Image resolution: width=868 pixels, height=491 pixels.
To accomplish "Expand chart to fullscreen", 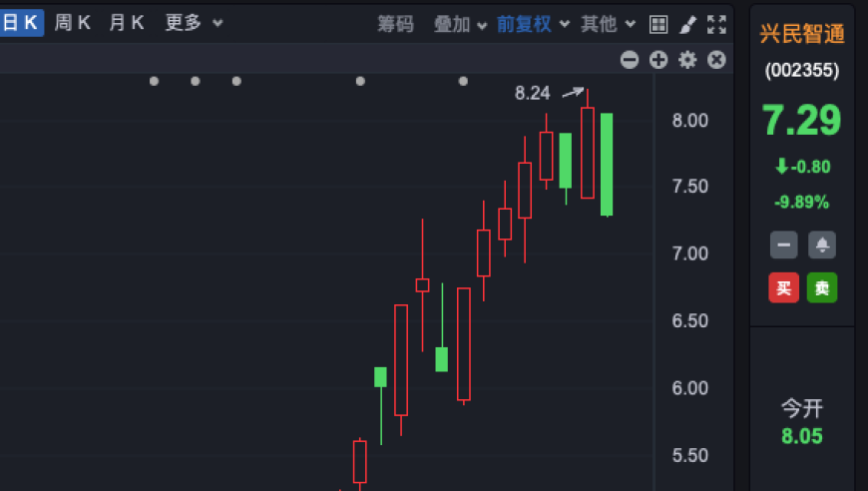I will click(x=716, y=24).
